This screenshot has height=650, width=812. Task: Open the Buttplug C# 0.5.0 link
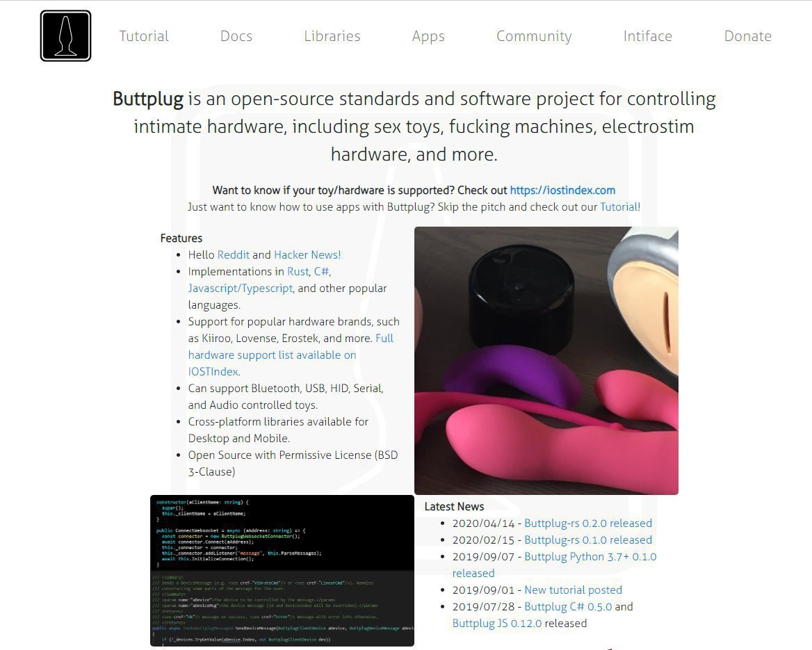[x=568, y=606]
